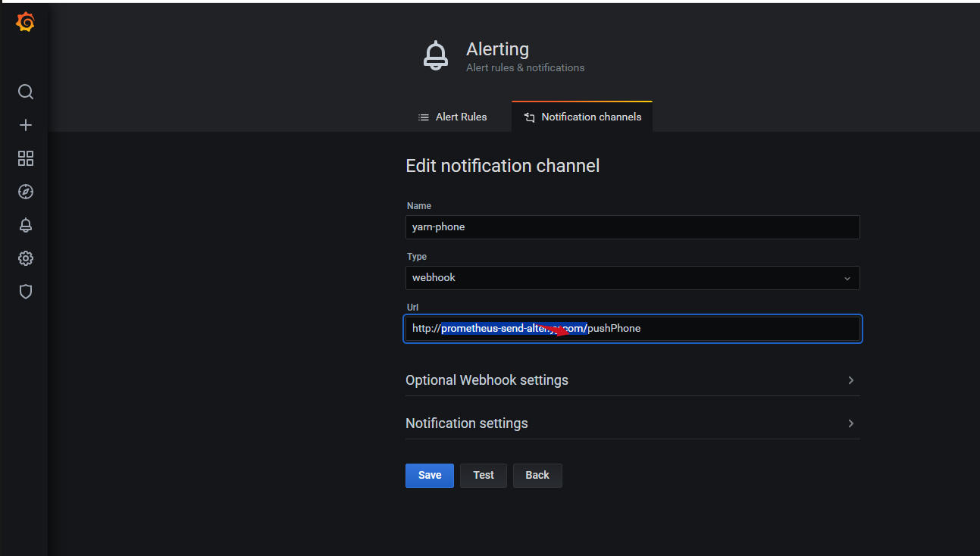Select the Notification channels tab
The image size is (980, 556).
point(582,117)
